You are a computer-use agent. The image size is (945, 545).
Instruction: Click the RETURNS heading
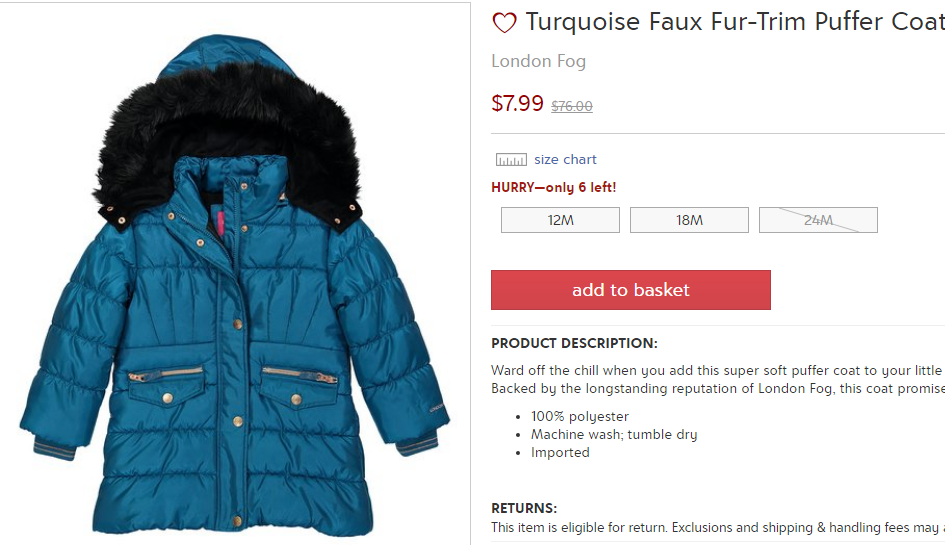524,508
